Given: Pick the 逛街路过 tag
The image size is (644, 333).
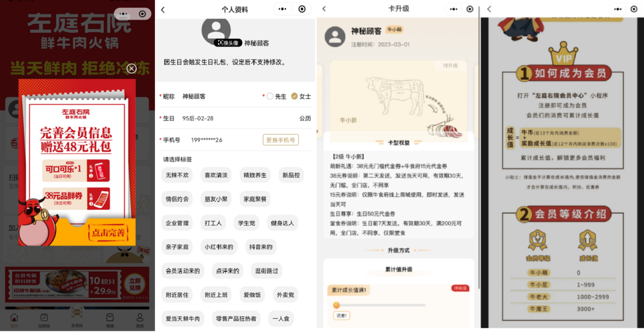Looking at the screenshot, I should click(267, 270).
